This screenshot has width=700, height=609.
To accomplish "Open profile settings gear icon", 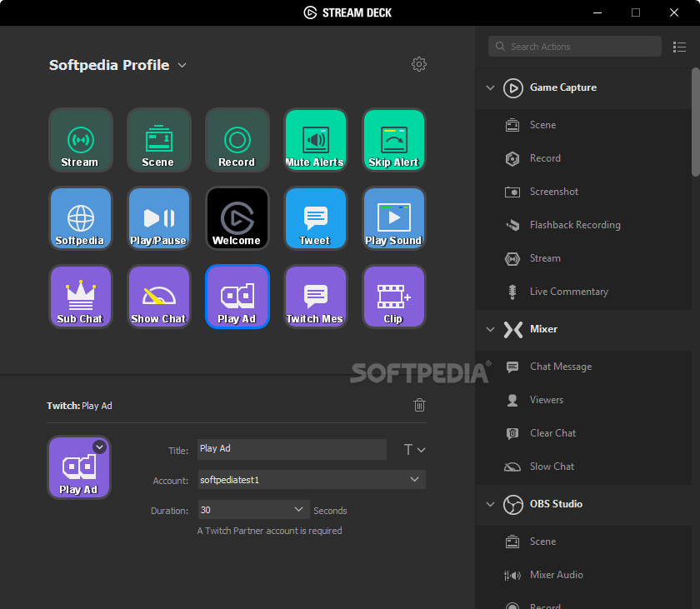I will (x=418, y=64).
